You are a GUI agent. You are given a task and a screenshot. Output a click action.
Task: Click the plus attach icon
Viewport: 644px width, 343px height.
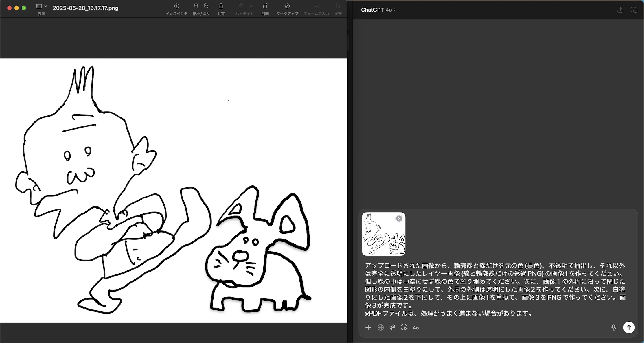coord(368,327)
